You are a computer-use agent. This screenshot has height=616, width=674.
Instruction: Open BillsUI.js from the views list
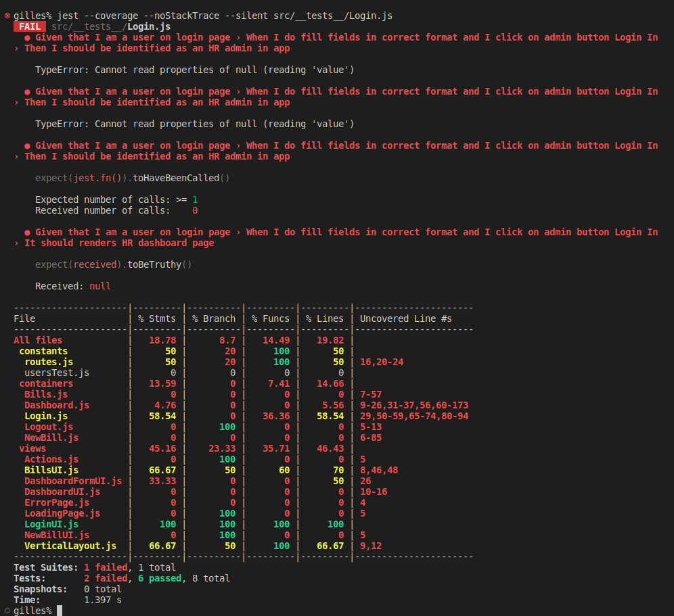point(51,470)
